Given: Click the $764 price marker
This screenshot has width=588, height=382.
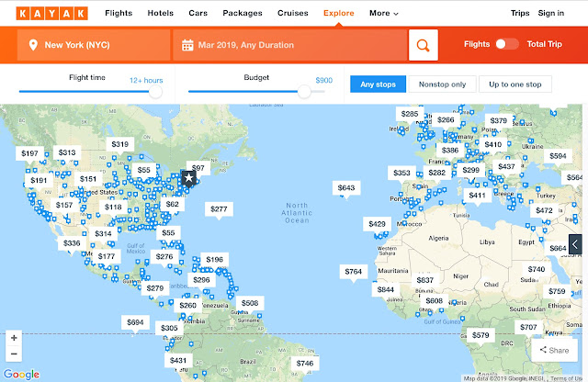Looking at the screenshot, I should pyautogui.click(x=353, y=272).
